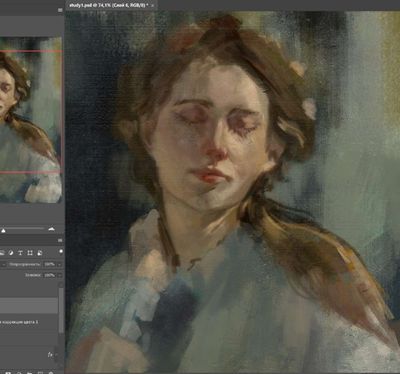Filter layers by shape layers
The image size is (400, 374).
tap(30, 253)
